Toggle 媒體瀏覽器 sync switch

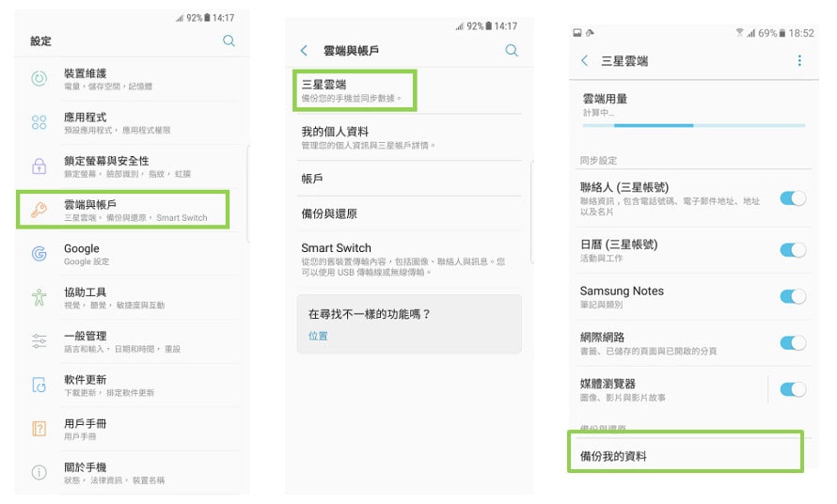793,389
